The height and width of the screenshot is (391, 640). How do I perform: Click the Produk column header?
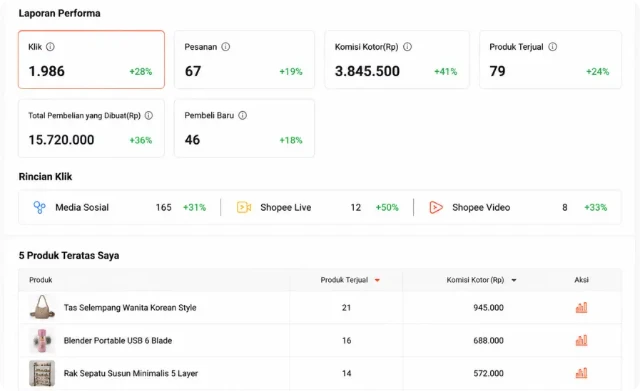coord(40,280)
